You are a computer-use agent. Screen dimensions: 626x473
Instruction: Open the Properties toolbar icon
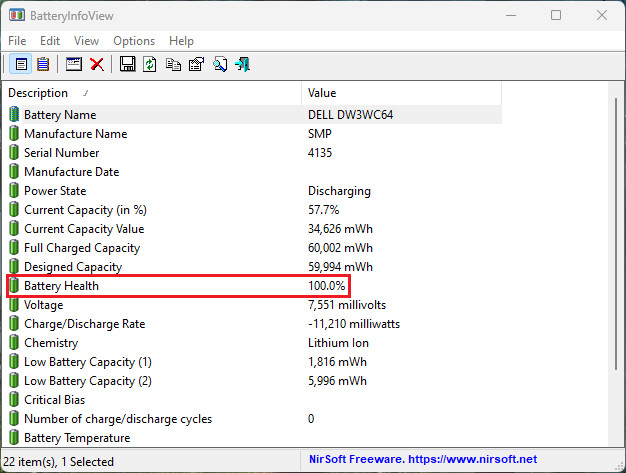point(196,64)
